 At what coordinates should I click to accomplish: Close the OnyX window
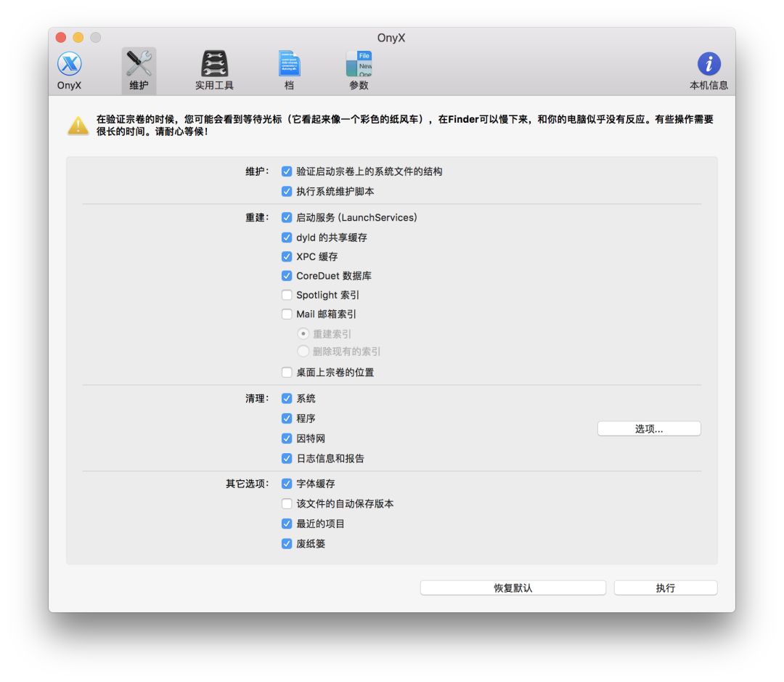point(61,38)
